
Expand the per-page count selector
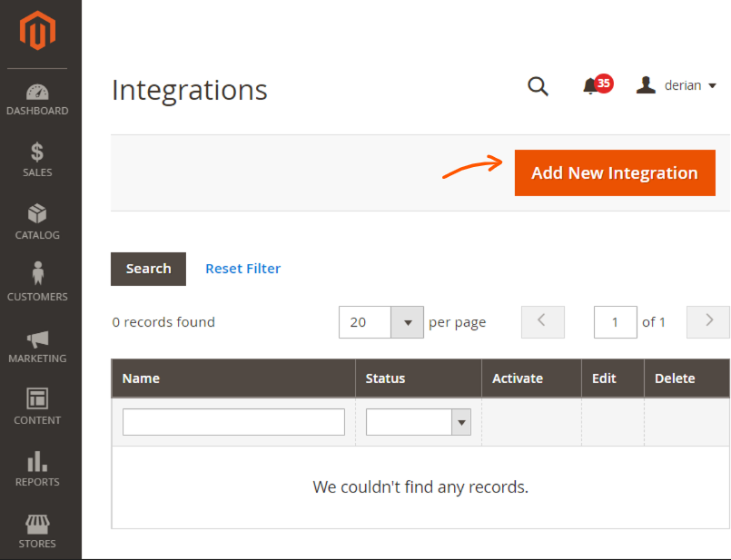point(407,322)
